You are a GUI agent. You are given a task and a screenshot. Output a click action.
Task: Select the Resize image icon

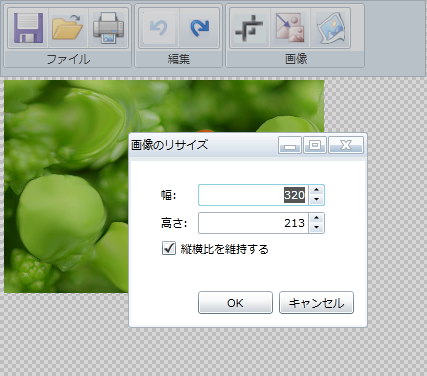(x=290, y=28)
